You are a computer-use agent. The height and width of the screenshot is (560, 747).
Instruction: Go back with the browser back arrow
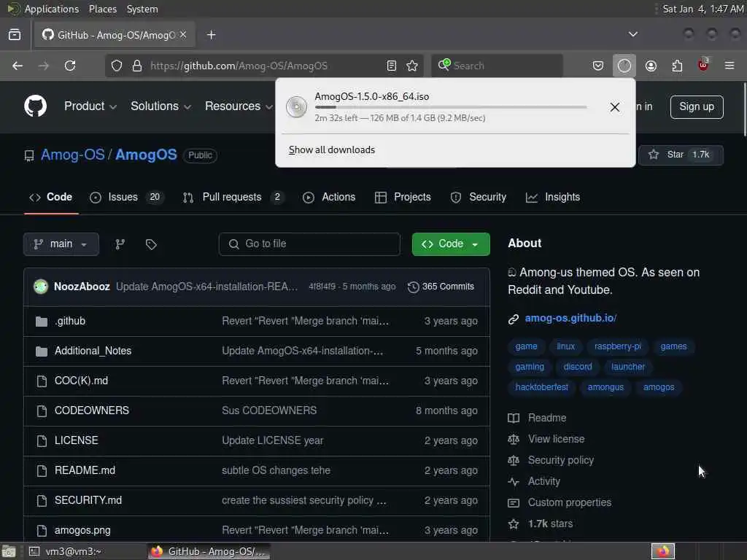click(18, 66)
